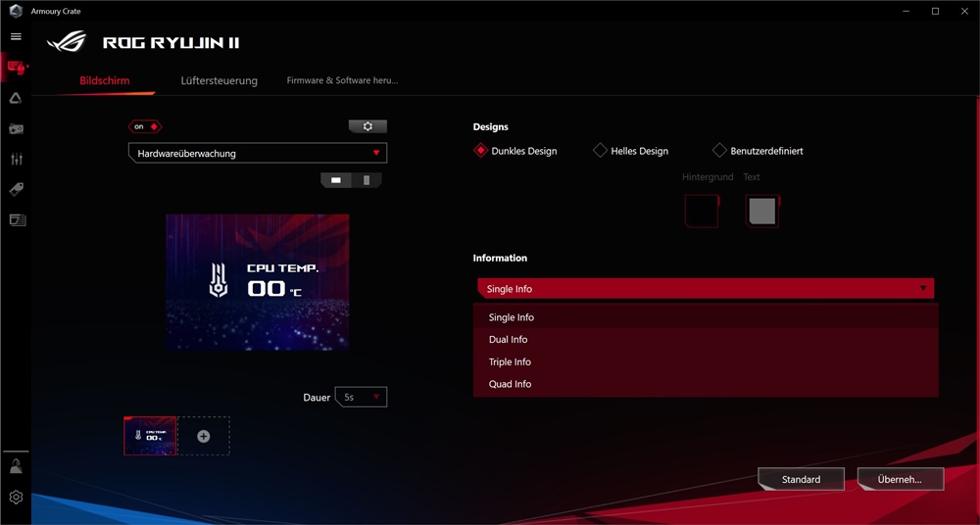Pick the Text color swatch
This screenshot has height=525, width=980.
coord(762,212)
